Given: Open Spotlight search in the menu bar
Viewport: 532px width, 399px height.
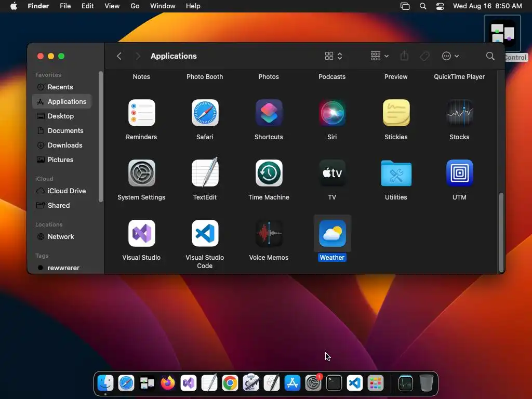Looking at the screenshot, I should coord(423,6).
